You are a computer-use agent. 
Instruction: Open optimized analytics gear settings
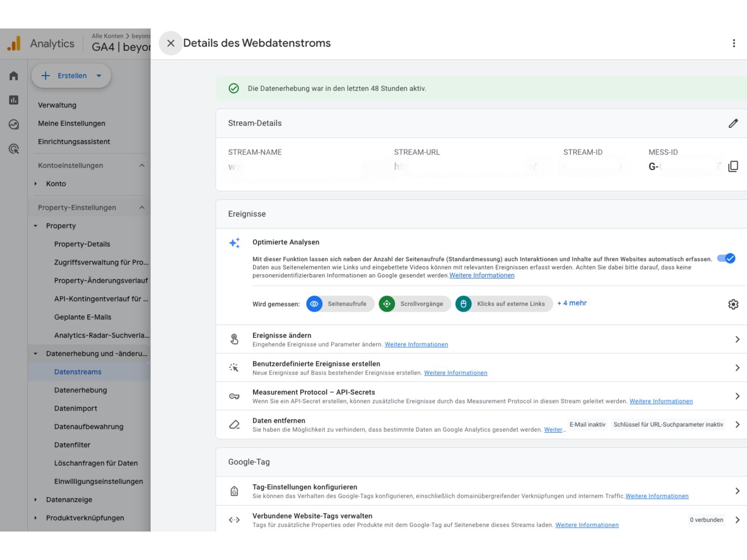click(x=733, y=304)
